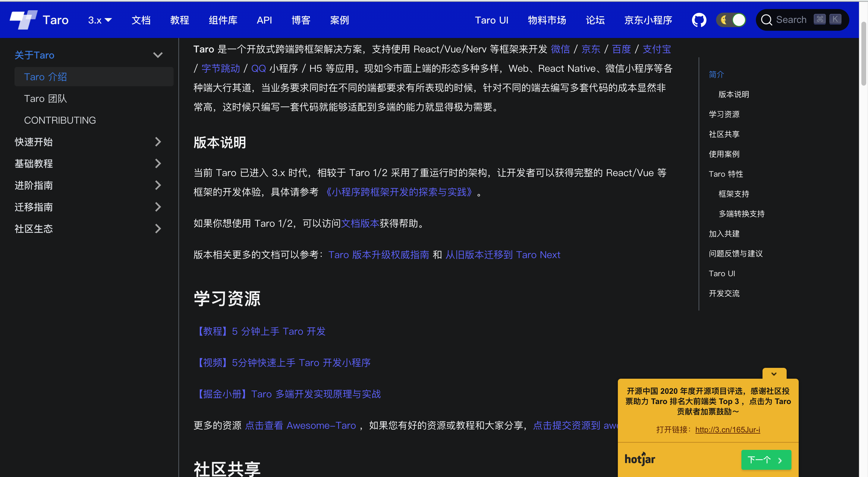Open the 组件库 navbar item
The height and width of the screenshot is (477, 868).
[223, 20]
